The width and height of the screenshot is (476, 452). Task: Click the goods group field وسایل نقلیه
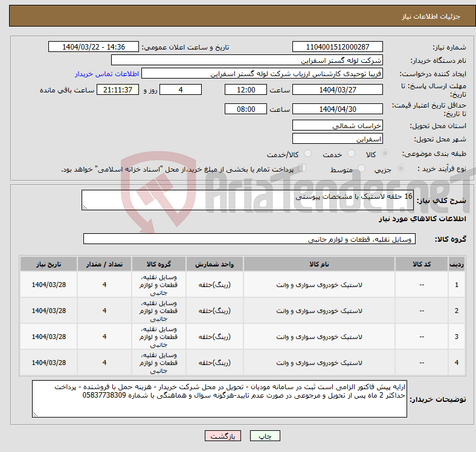tap(249, 239)
